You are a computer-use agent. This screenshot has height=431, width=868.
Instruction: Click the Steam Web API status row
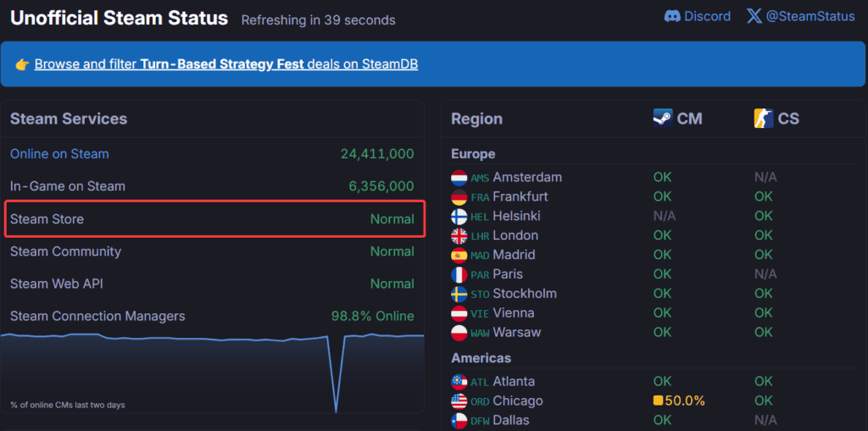(x=212, y=284)
